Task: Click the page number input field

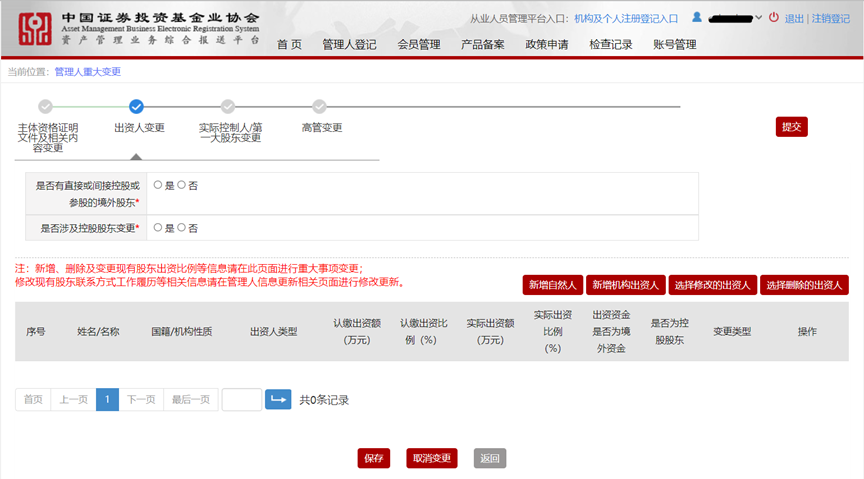Action: point(242,399)
